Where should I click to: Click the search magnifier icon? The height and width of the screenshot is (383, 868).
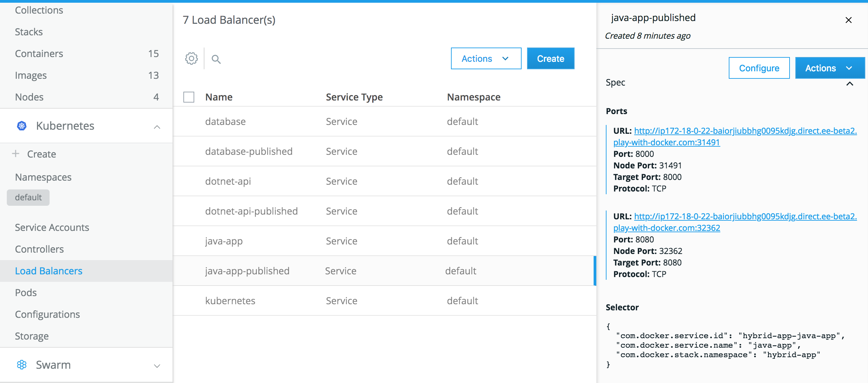coord(216,59)
